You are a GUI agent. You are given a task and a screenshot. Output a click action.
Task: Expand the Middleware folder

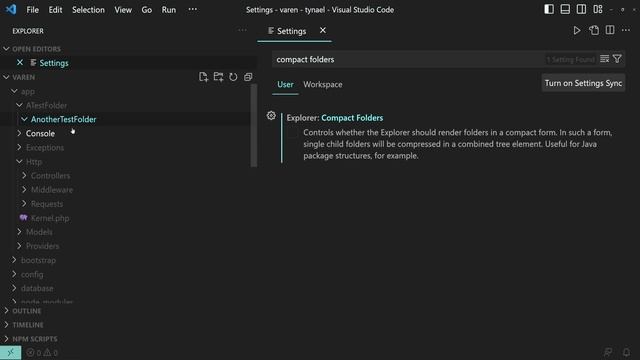24,190
